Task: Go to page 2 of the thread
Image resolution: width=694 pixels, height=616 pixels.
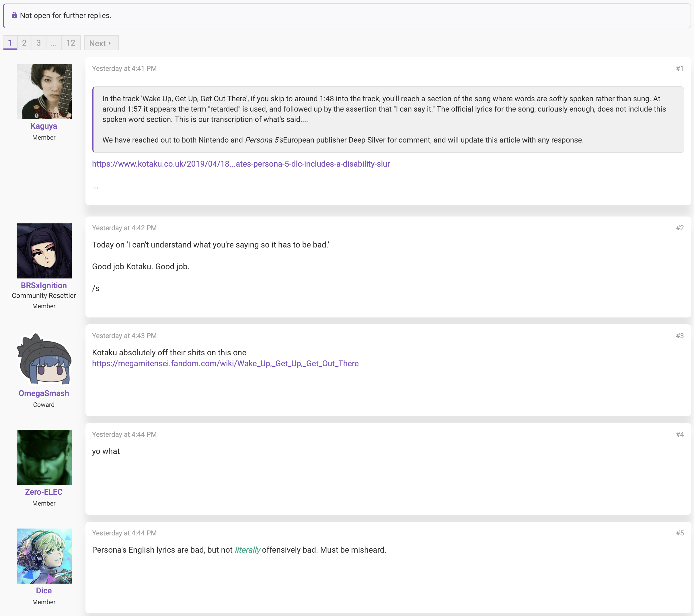Action: click(24, 43)
